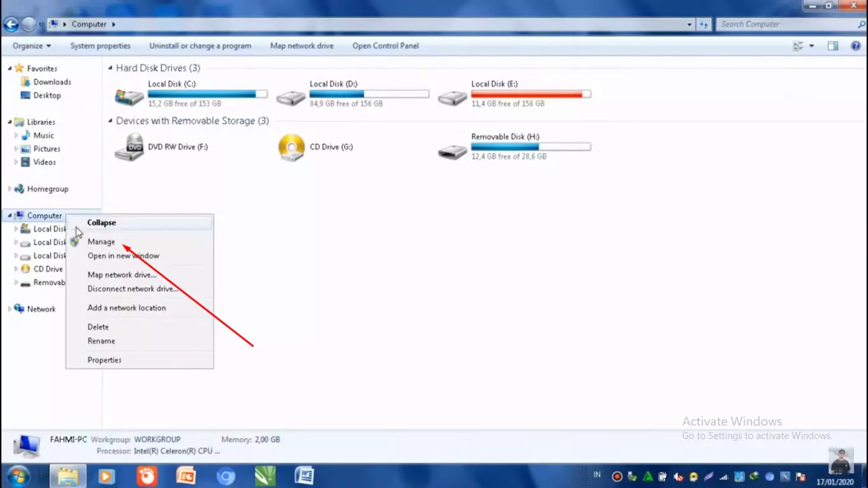Click Uninstall or change a program
This screenshot has width=868, height=488.
click(200, 46)
